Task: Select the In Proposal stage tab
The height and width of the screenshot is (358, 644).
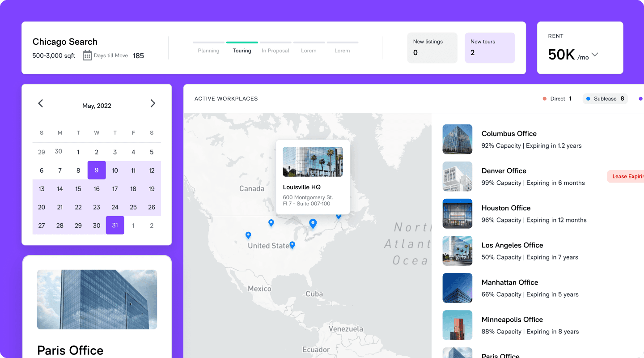Action: point(275,47)
